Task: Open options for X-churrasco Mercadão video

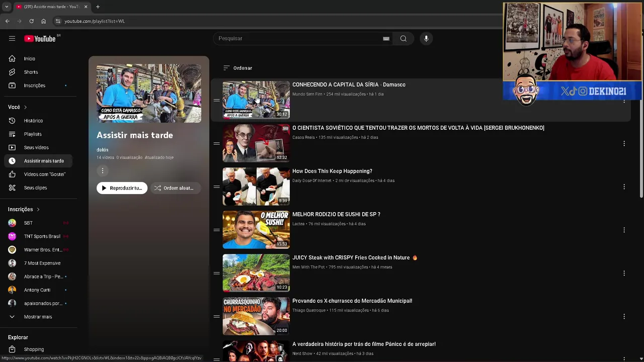Action: 624,317
